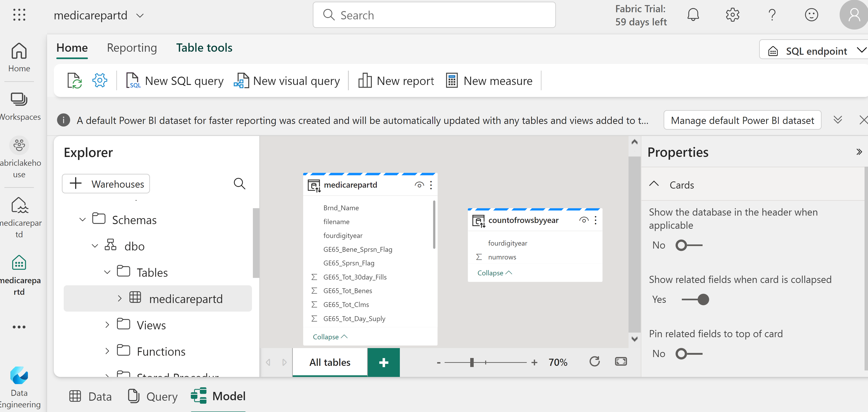Go to Home in left navigation
868x412 pixels.
19,58
